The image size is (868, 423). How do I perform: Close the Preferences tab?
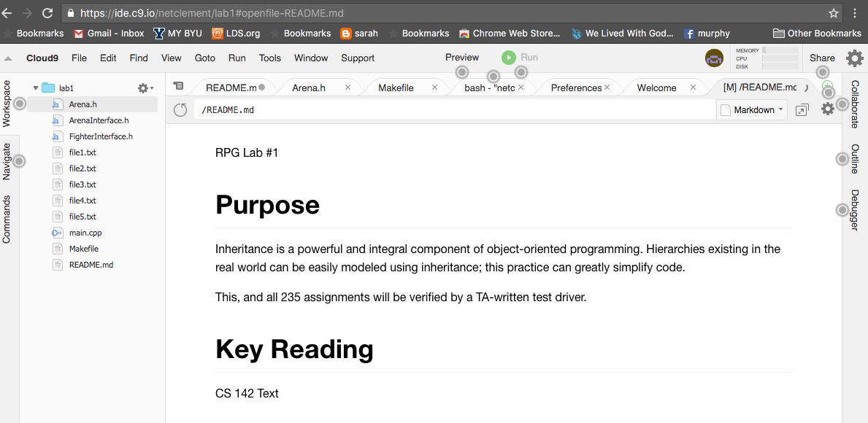point(607,88)
